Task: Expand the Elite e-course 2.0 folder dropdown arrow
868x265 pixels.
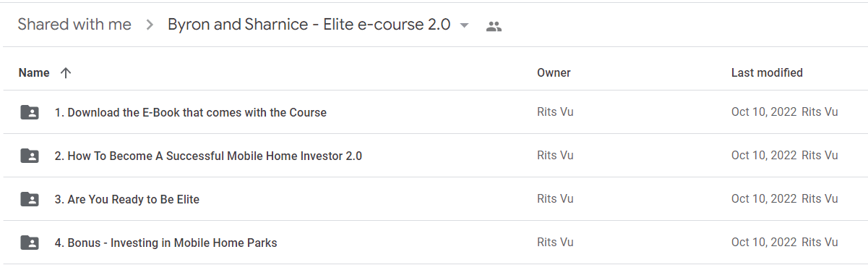Action: tap(465, 26)
